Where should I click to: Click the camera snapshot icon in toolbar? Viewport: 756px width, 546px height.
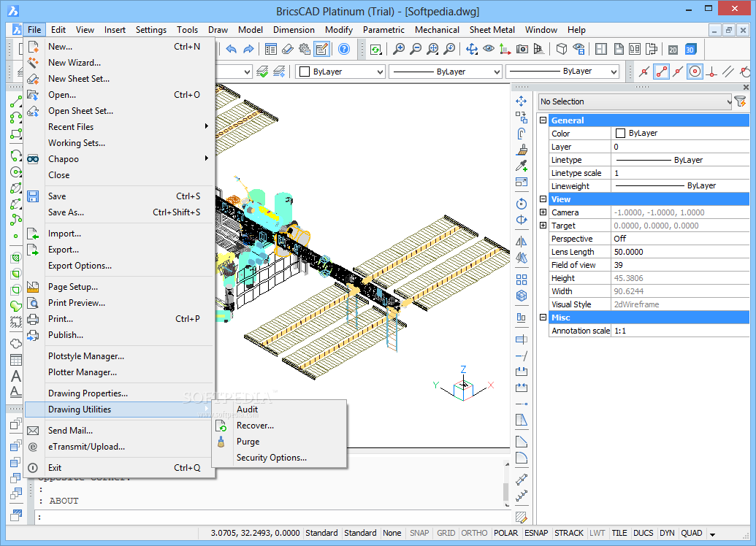point(522,49)
